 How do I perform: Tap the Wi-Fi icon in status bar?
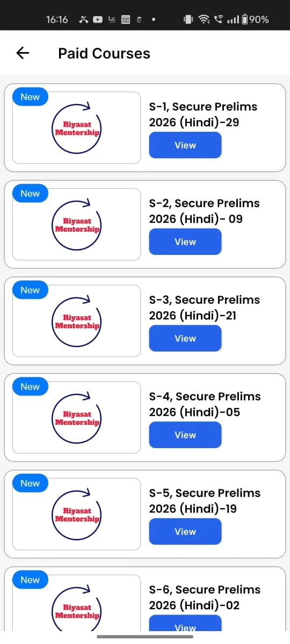pyautogui.click(x=204, y=19)
